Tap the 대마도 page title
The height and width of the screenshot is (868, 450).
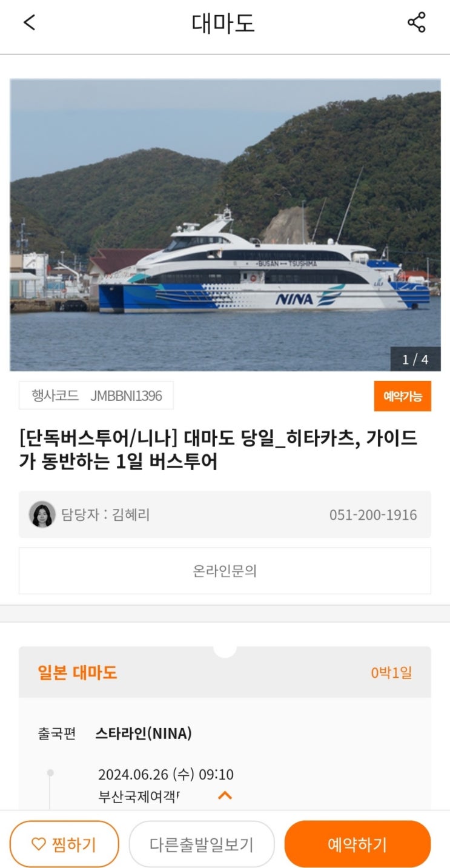[x=223, y=24]
